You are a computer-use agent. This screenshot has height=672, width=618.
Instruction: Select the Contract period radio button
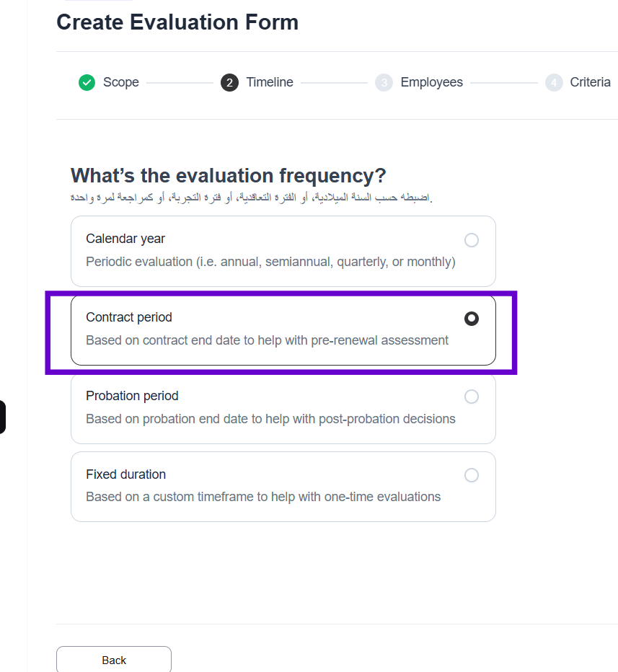(472, 319)
